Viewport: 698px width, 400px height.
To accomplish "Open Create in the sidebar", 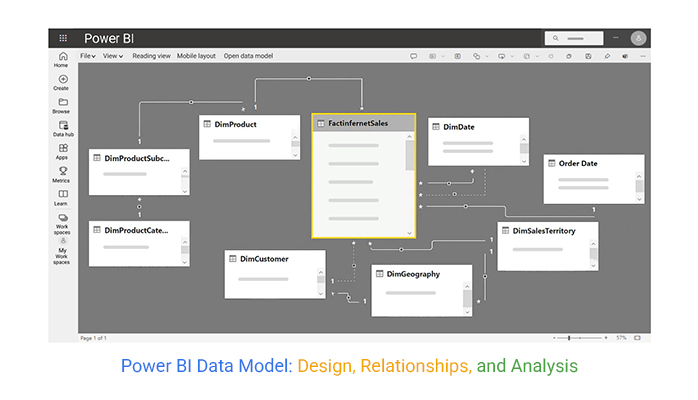I will (x=62, y=83).
